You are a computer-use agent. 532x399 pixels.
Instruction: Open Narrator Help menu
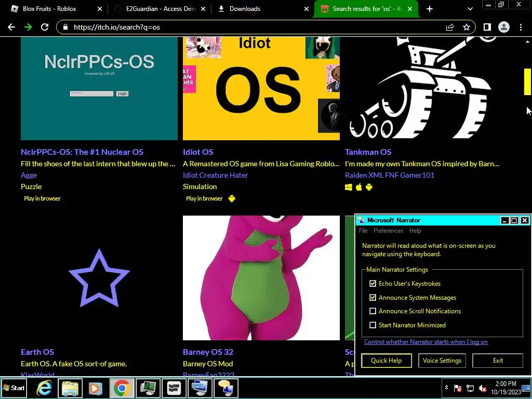415,231
